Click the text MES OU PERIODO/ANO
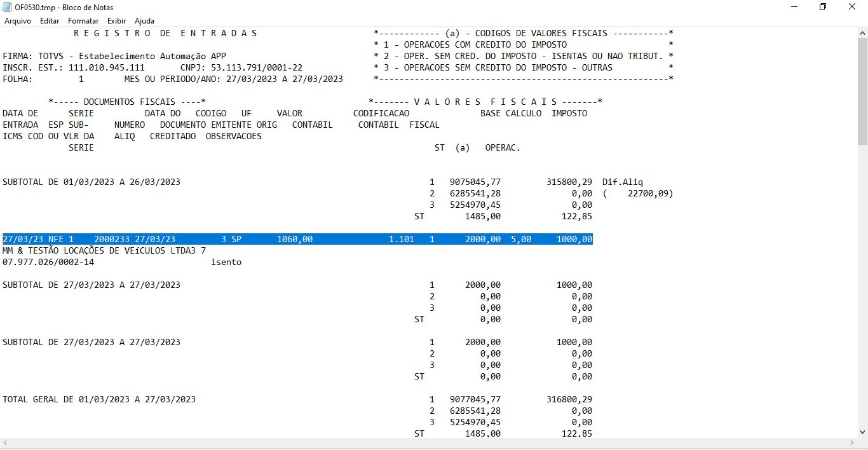 pyautogui.click(x=173, y=79)
